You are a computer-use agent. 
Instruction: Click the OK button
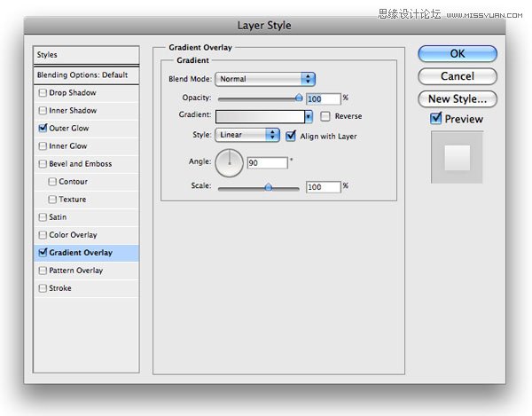pos(457,54)
